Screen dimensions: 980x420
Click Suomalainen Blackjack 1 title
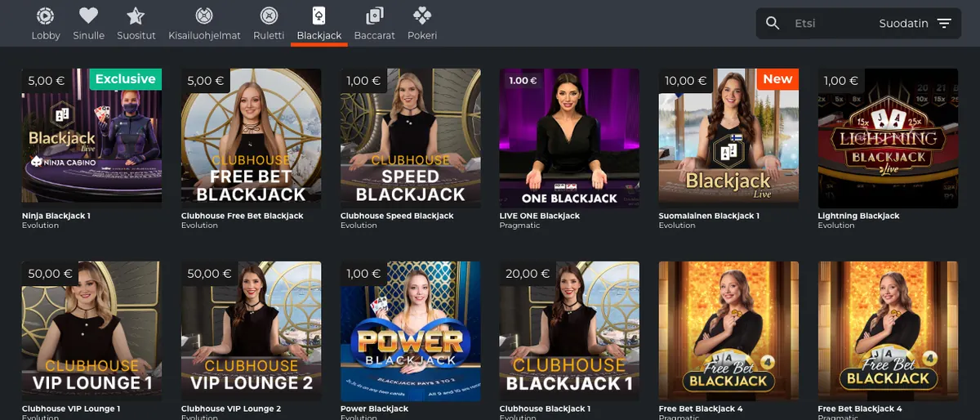tap(709, 216)
